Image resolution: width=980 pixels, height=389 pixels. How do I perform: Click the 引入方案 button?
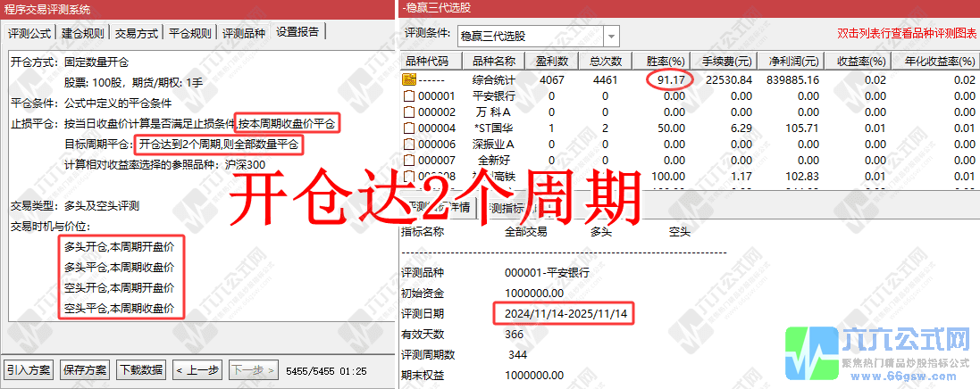pyautogui.click(x=29, y=369)
